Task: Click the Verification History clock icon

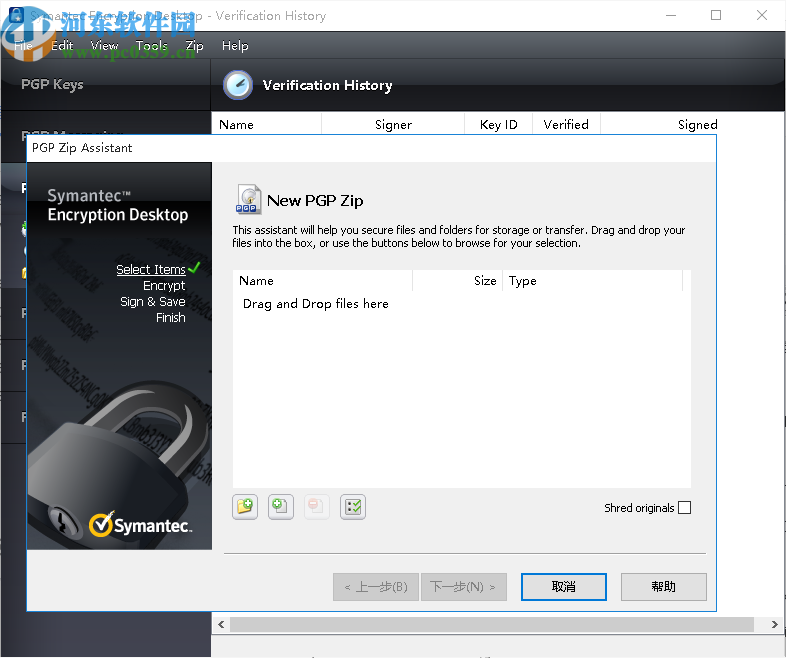Action: tap(238, 85)
